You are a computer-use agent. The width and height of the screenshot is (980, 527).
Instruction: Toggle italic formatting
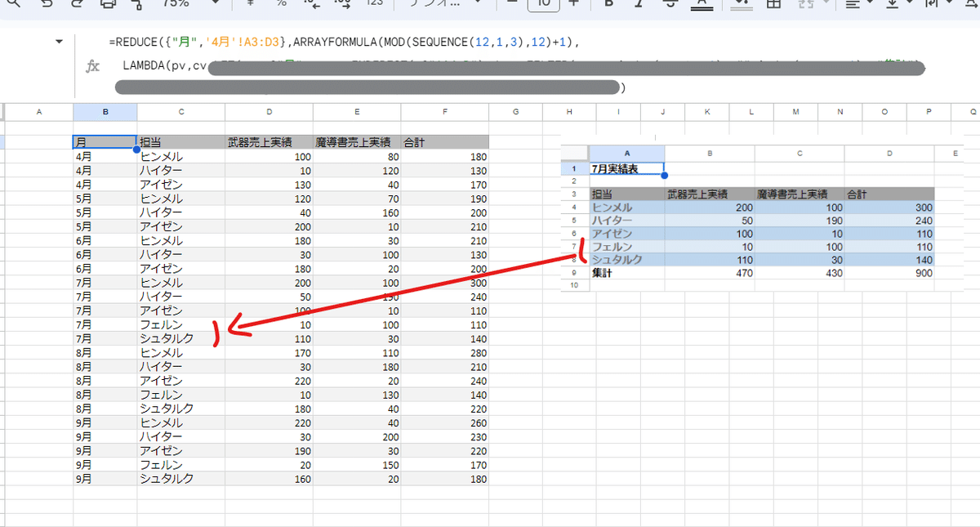click(x=639, y=4)
